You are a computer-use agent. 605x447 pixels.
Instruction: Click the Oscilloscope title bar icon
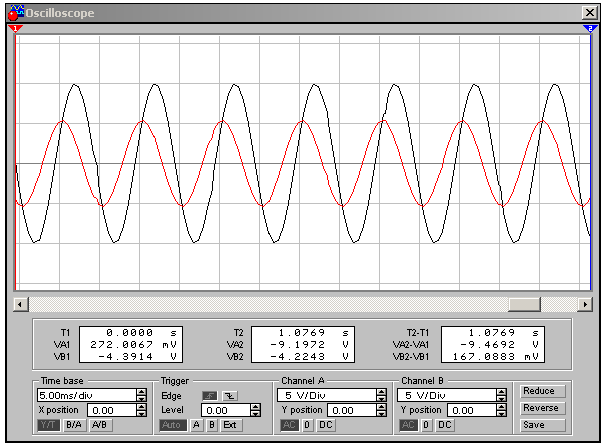15,13
